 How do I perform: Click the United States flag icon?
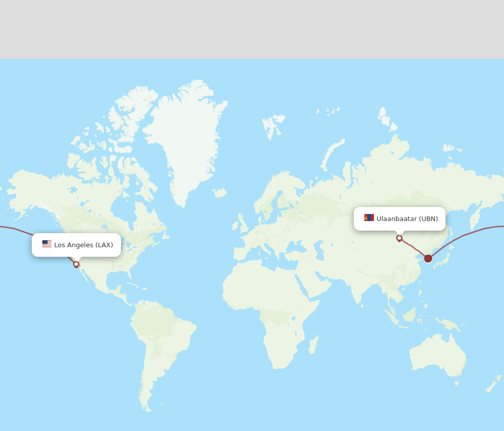pos(47,244)
